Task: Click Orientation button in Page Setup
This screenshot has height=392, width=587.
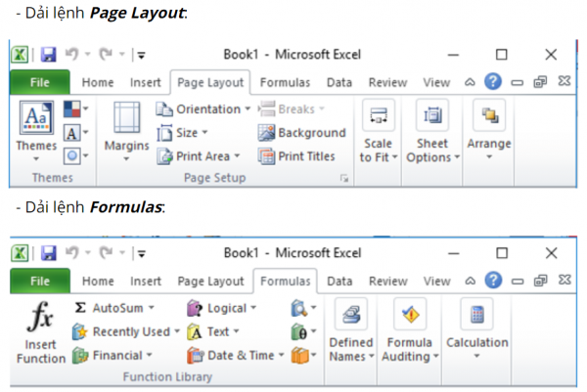Action: click(x=203, y=109)
